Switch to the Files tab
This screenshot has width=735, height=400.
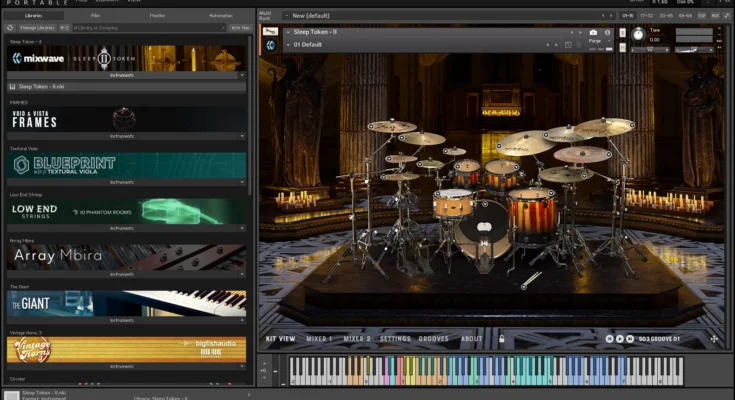[95, 15]
